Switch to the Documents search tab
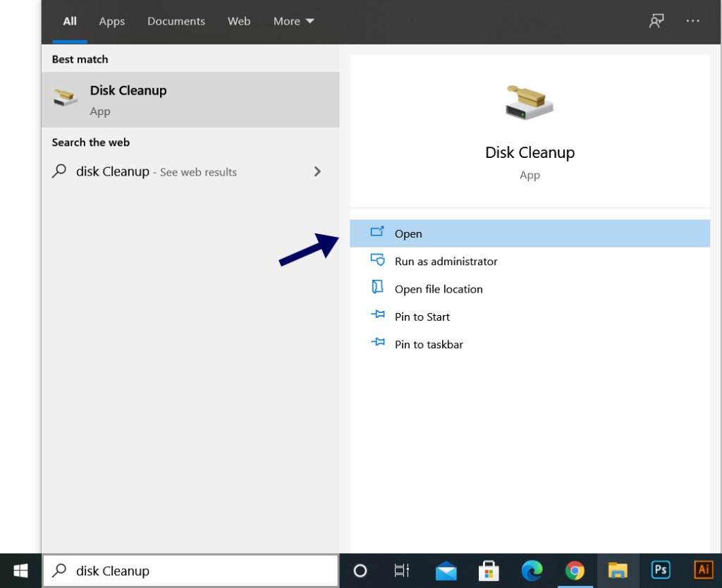 [x=176, y=21]
